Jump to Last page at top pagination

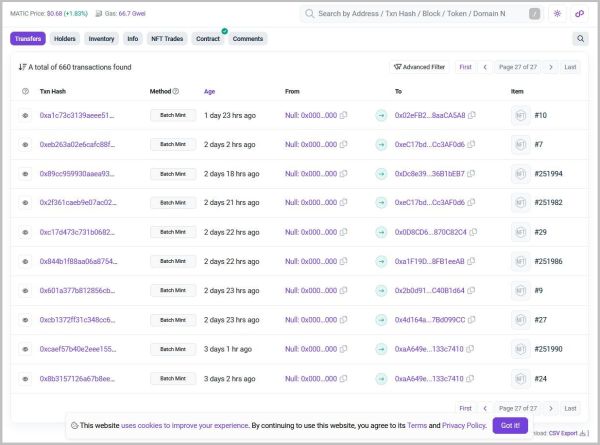click(570, 67)
